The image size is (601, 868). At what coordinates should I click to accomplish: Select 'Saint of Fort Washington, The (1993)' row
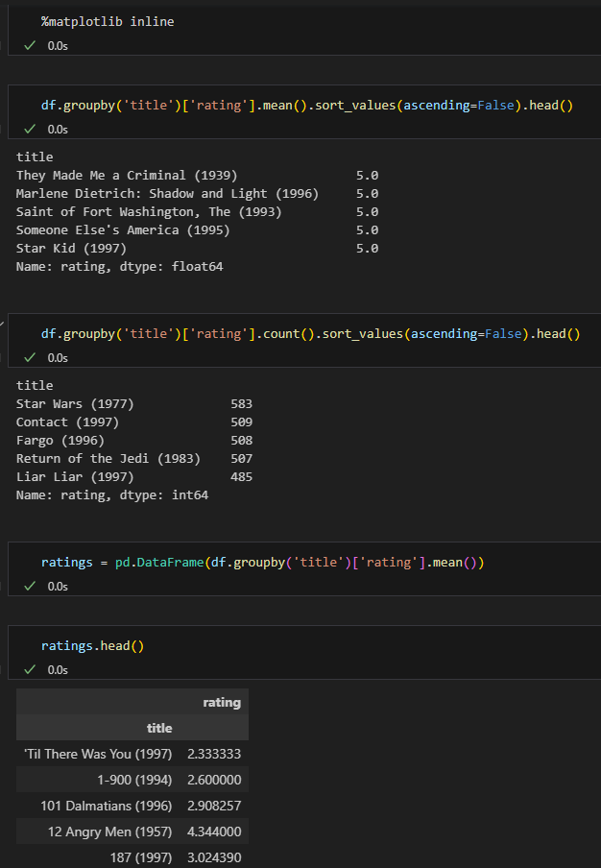pos(197,212)
